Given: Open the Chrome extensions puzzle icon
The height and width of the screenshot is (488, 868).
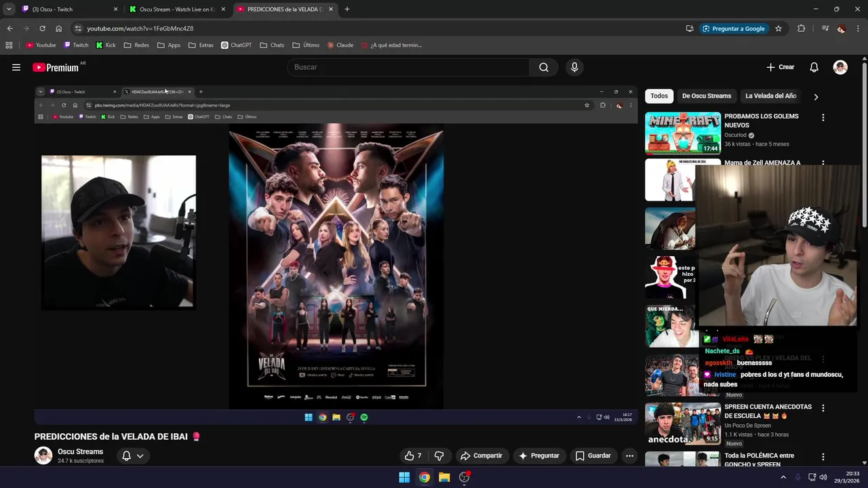Looking at the screenshot, I should click(801, 28).
